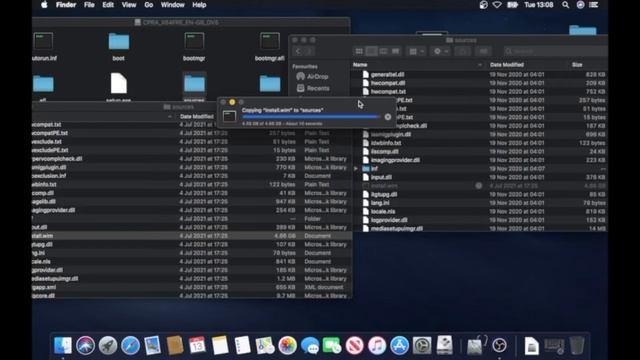640x360 pixels.
Task: Select the setup.exe file icon
Action: coord(119,83)
